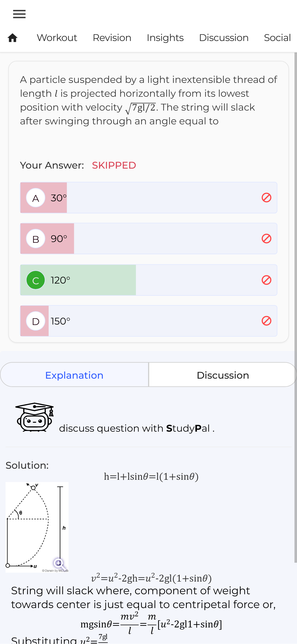Open the Insights tab
The image size is (297, 644).
tap(165, 38)
